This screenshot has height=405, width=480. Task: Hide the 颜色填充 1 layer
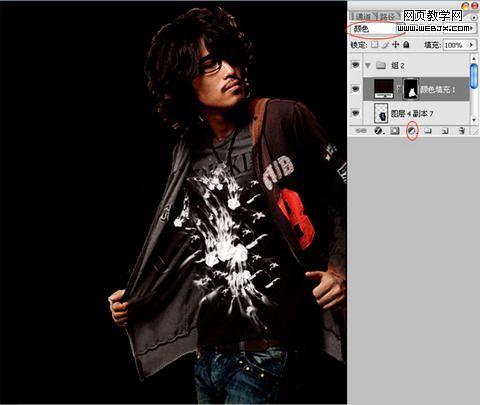tap(355, 89)
